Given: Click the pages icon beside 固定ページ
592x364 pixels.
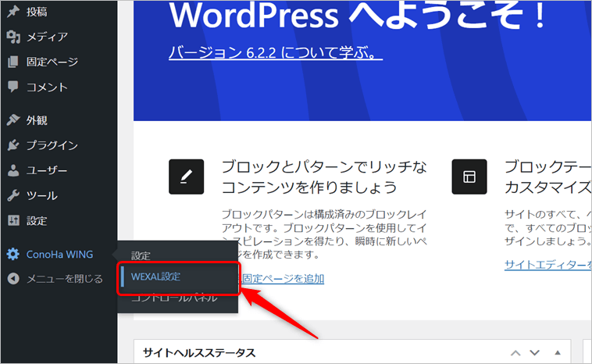Looking at the screenshot, I should click(x=12, y=62).
